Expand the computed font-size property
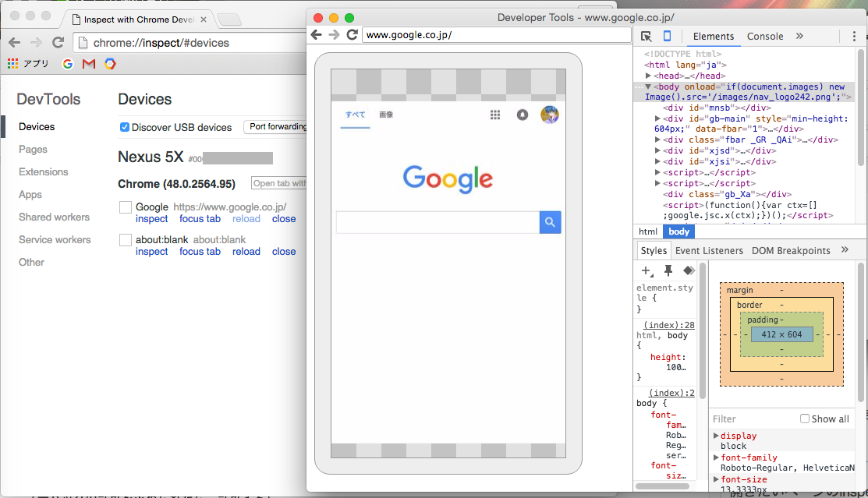 coord(716,479)
